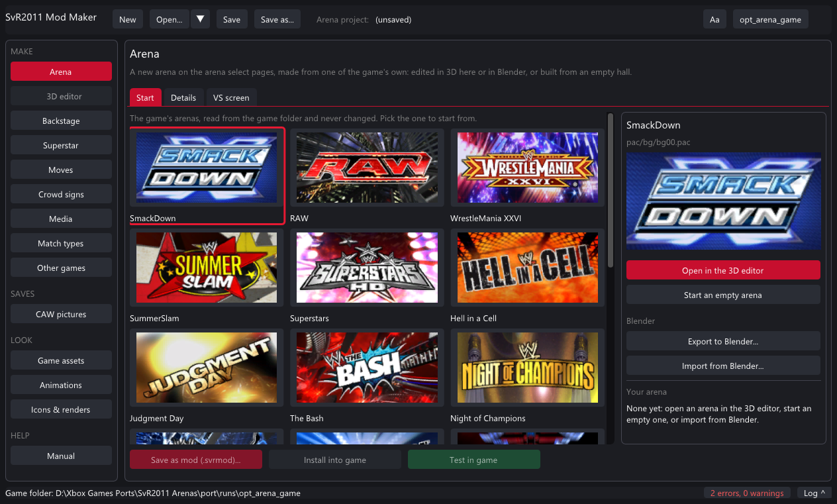837x504 pixels.
Task: Click the opt_arena_game button
Action: 771,19
